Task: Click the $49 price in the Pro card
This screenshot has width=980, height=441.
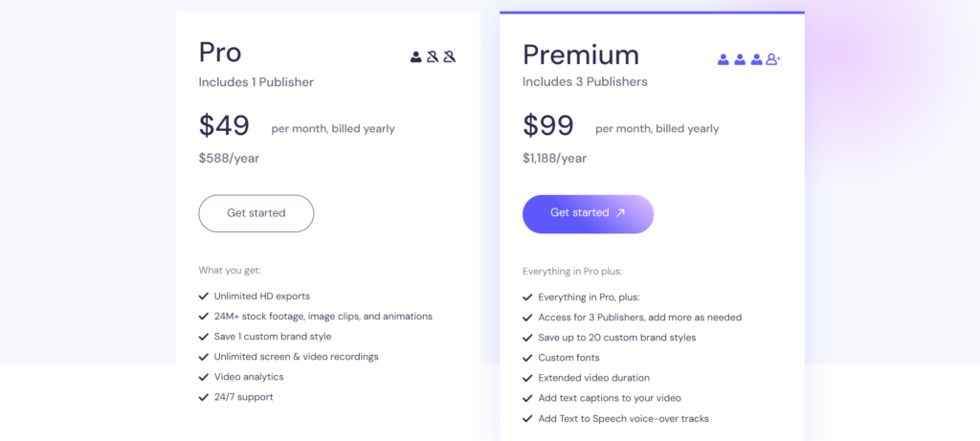Action: click(x=224, y=125)
